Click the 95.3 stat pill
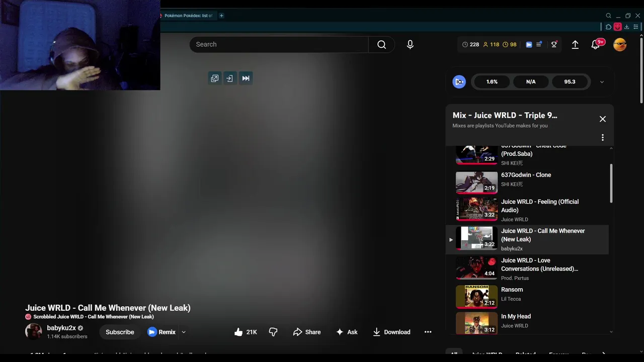Viewport: 644px width, 362px height. tap(570, 81)
